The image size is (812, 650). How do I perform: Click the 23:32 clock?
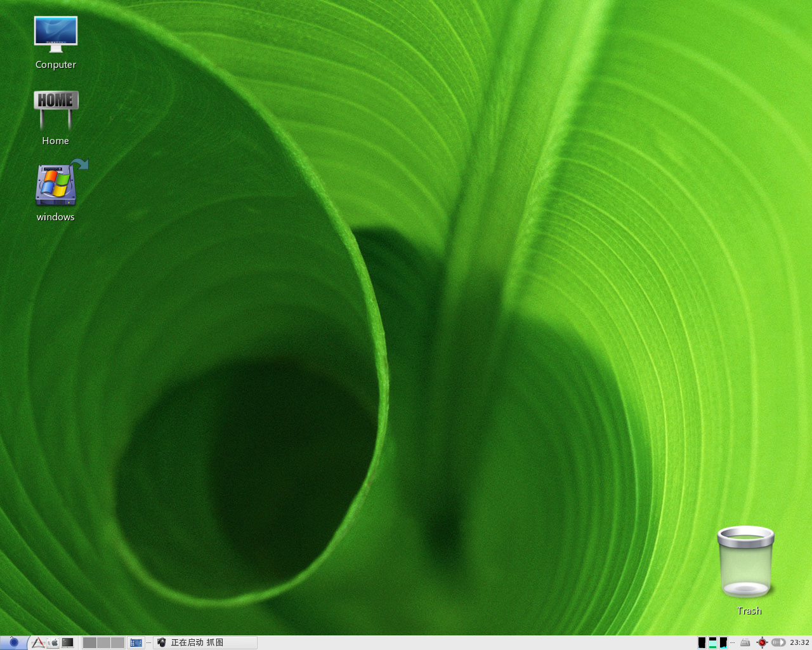click(x=800, y=642)
